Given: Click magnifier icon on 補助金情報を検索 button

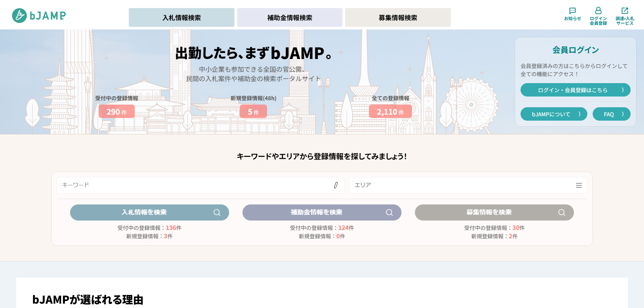Looking at the screenshot, I should click(x=389, y=212).
